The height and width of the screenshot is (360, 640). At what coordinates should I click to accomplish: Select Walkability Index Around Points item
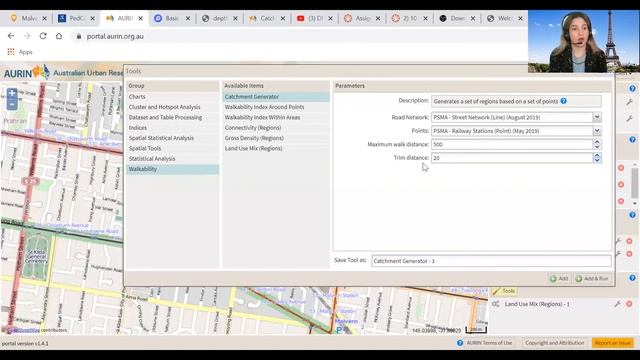[276, 107]
